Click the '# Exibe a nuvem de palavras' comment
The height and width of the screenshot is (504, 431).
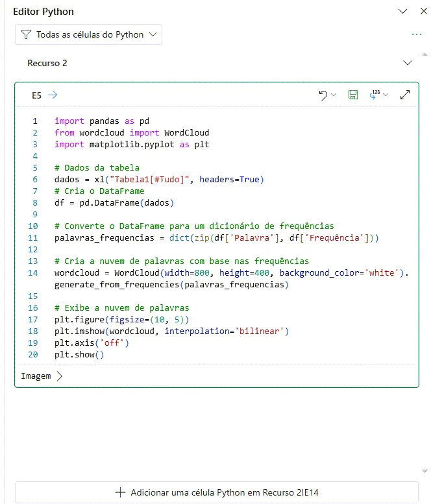[122, 308]
